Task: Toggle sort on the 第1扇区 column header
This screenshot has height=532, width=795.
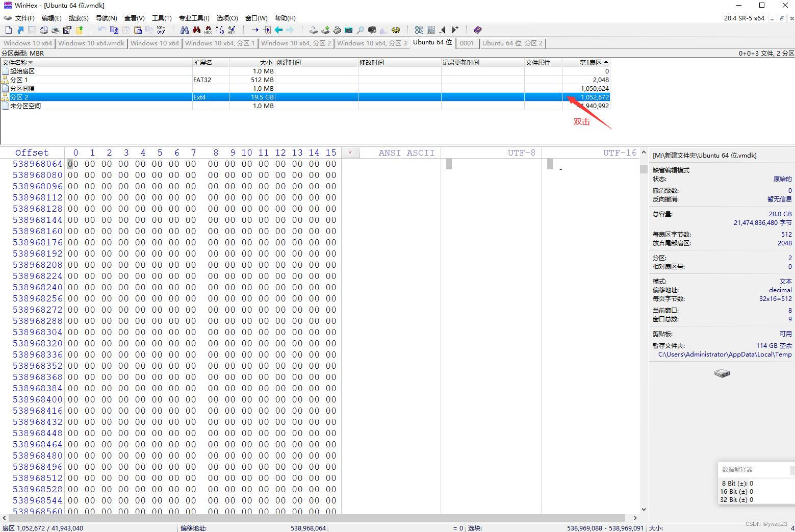Action: click(592, 62)
